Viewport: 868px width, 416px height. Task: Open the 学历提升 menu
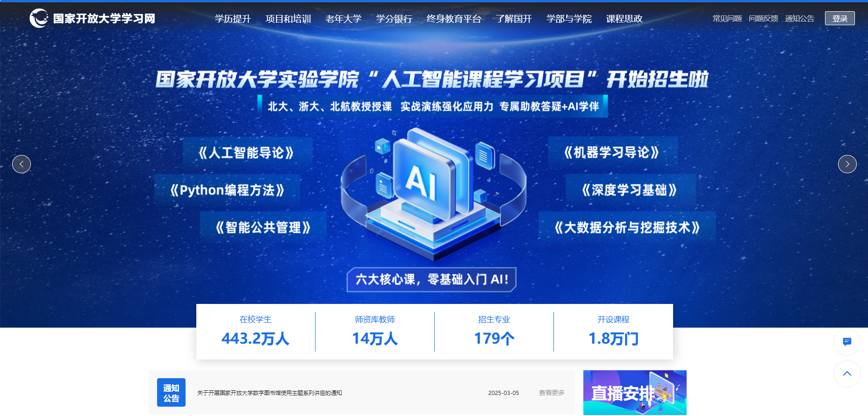[233, 19]
